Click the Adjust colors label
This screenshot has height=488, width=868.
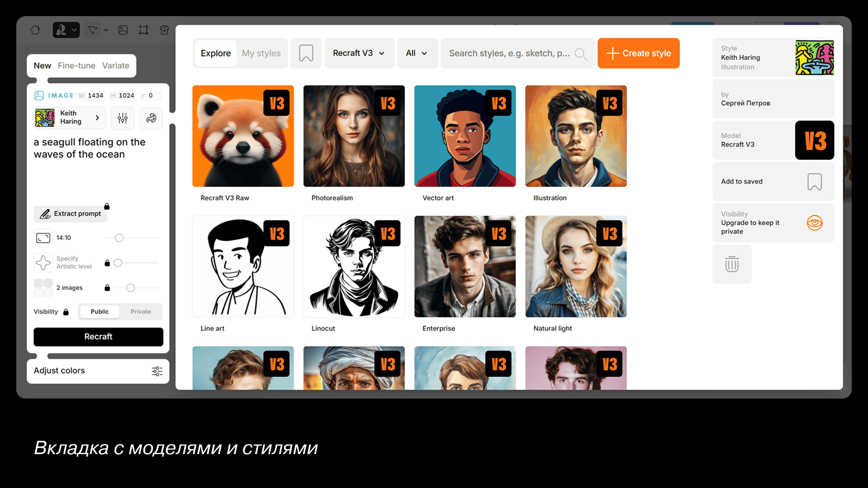[59, 371]
